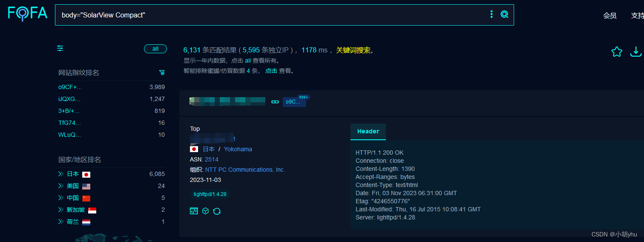This screenshot has width=644, height=242.
Task: Click the blurred host address link
Action: click(x=227, y=101)
